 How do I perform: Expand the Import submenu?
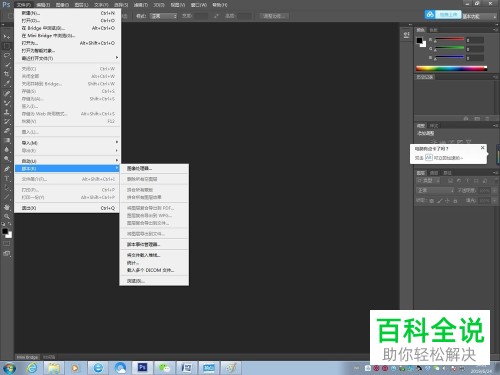coord(67,143)
